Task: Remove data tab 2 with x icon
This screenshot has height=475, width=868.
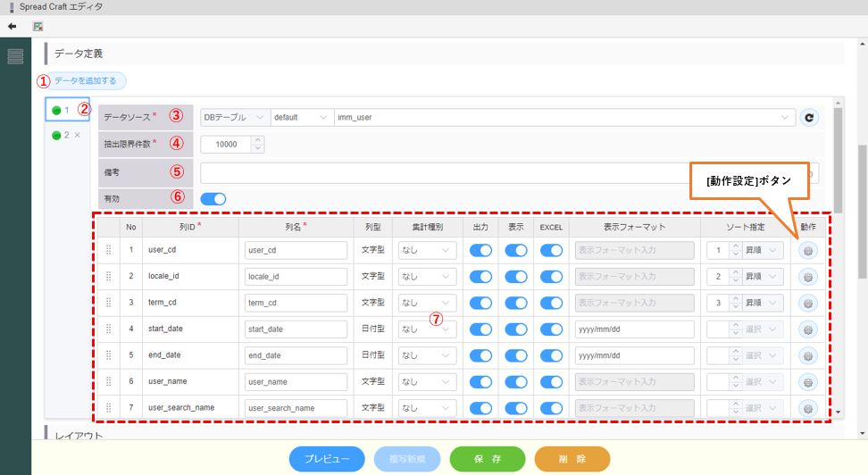Action: [77, 136]
